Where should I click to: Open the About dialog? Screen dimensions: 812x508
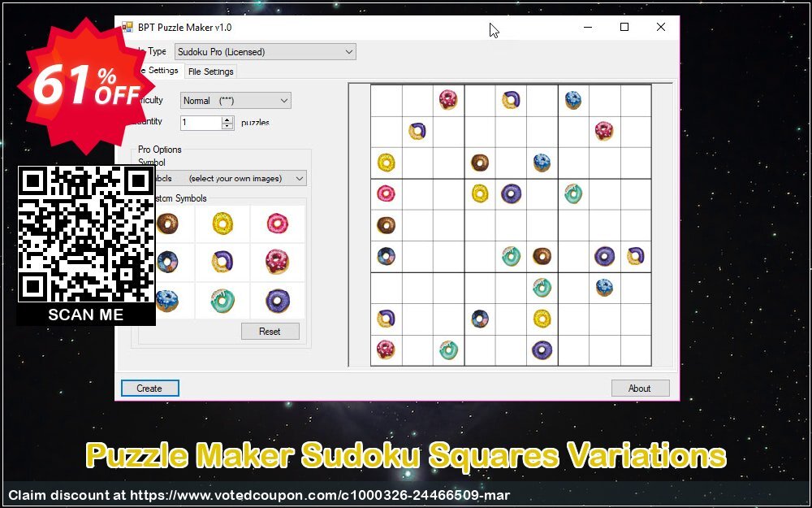(x=640, y=389)
